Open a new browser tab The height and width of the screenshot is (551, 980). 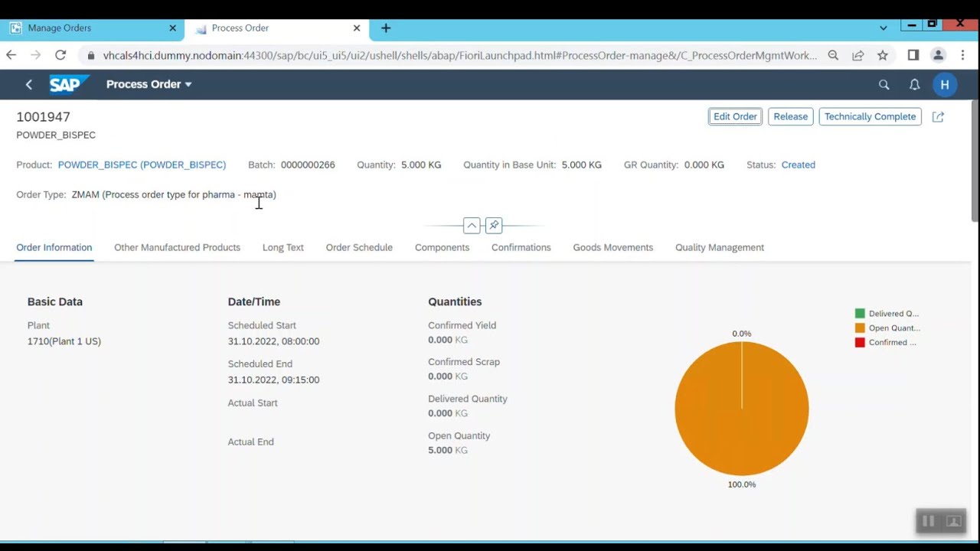point(386,28)
